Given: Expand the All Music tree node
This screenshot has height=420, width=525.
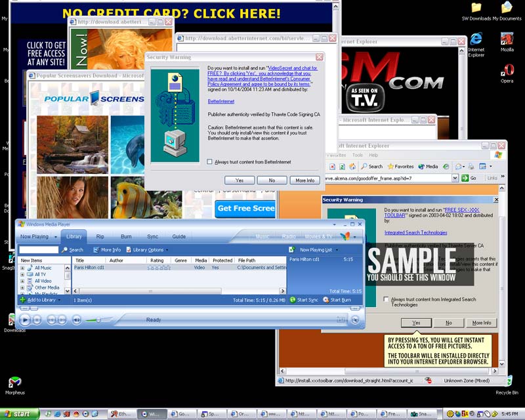Looking at the screenshot, I should pyautogui.click(x=22, y=268).
